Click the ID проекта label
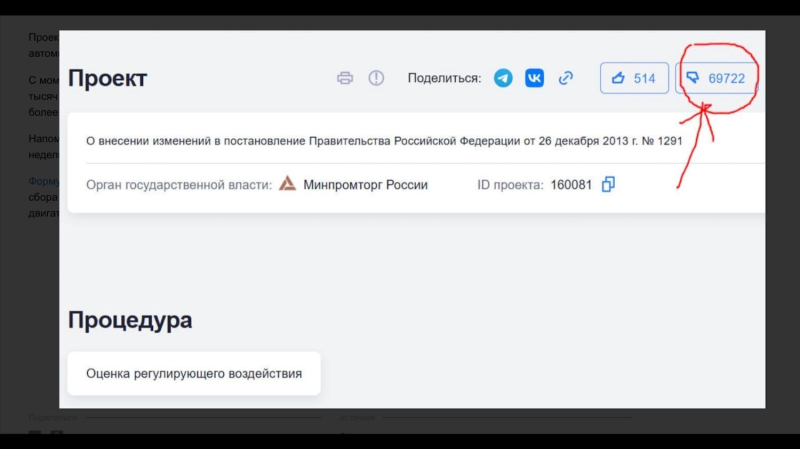Image resolution: width=800 pixels, height=449 pixels. [x=510, y=185]
